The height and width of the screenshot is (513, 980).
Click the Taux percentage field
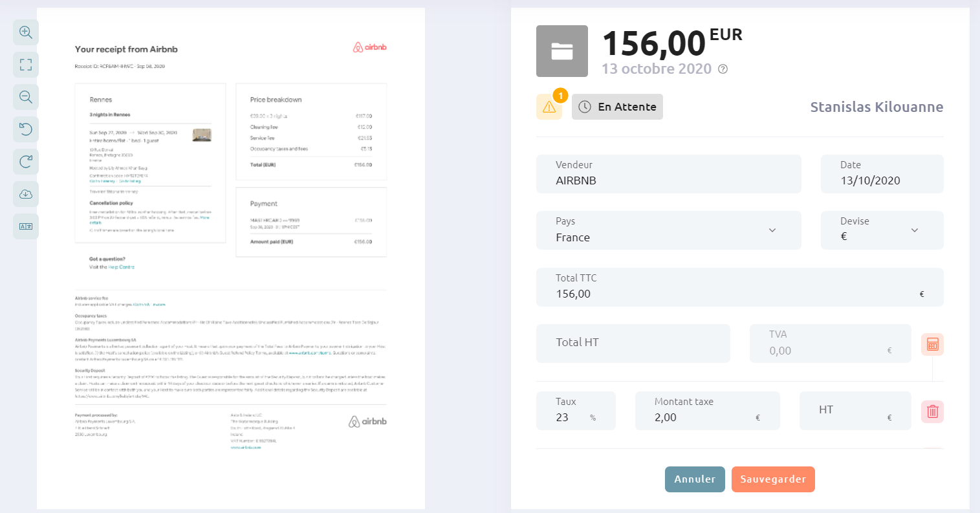576,411
